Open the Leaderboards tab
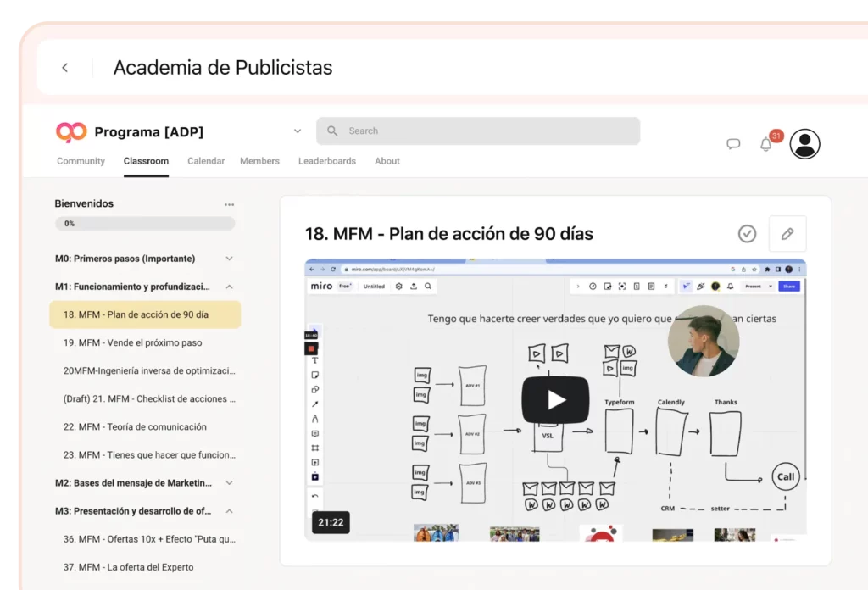Screen dimensions: 868x590 pyautogui.click(x=326, y=161)
